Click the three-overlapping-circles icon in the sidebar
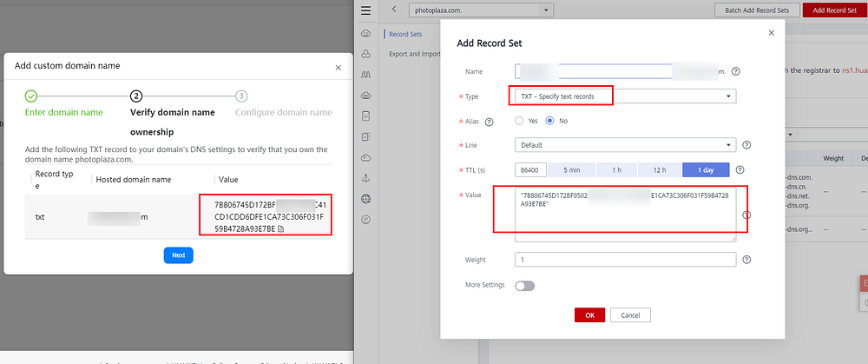Screen dimensions: 868x364 point(365,54)
